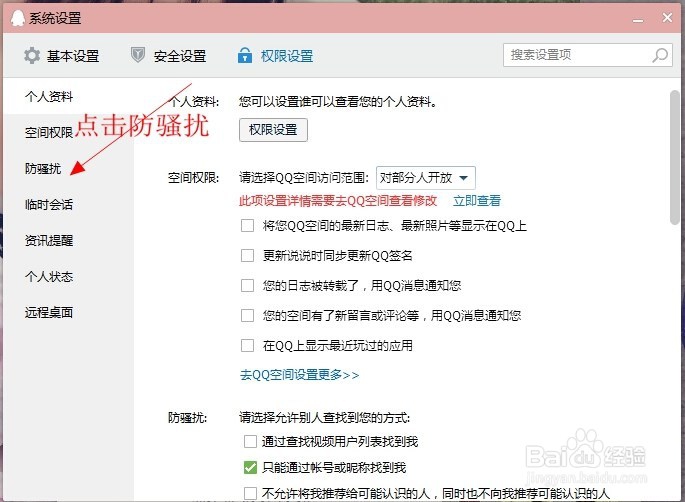Open 空间权限 in the sidebar
685x502 pixels.
pos(49,132)
